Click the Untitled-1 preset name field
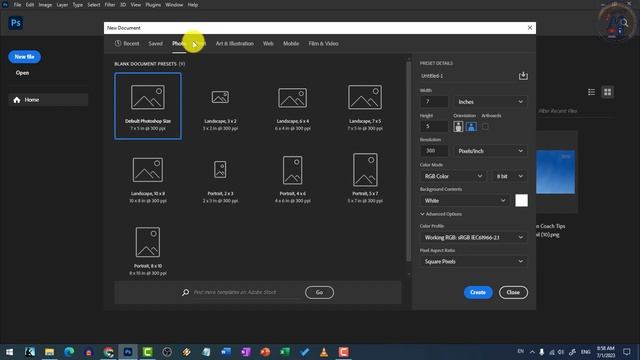 (x=467, y=76)
